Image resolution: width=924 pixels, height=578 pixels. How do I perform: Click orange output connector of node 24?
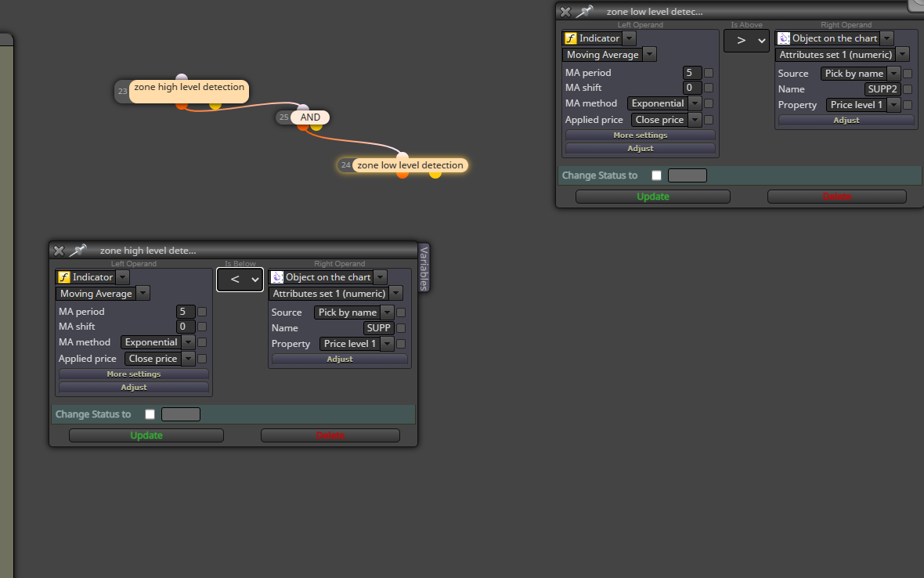pyautogui.click(x=402, y=174)
